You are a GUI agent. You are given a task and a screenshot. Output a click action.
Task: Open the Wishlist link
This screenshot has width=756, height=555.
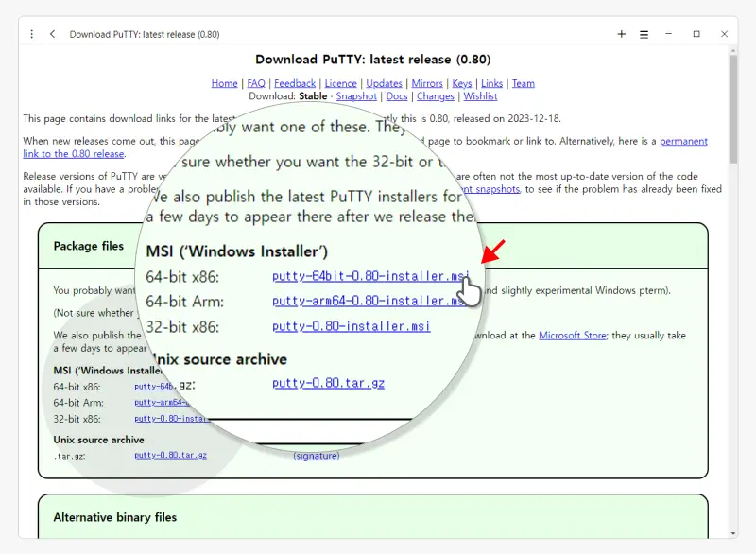pyautogui.click(x=480, y=96)
